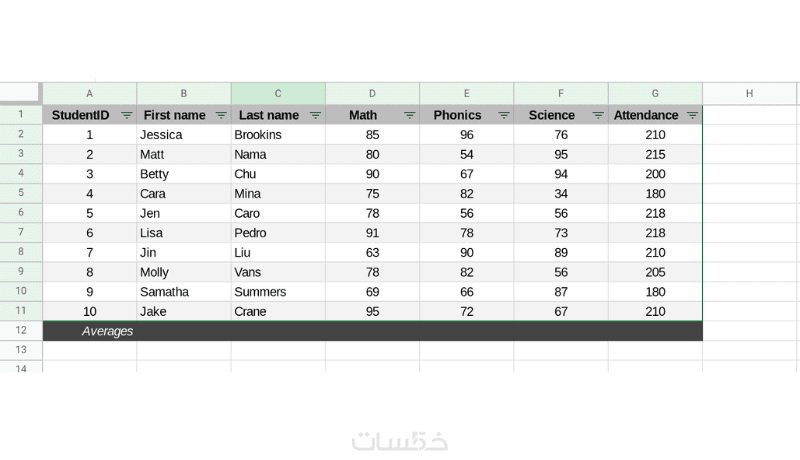Open the Math column filter icon
Screen dimensions: 800x460
tap(409, 115)
